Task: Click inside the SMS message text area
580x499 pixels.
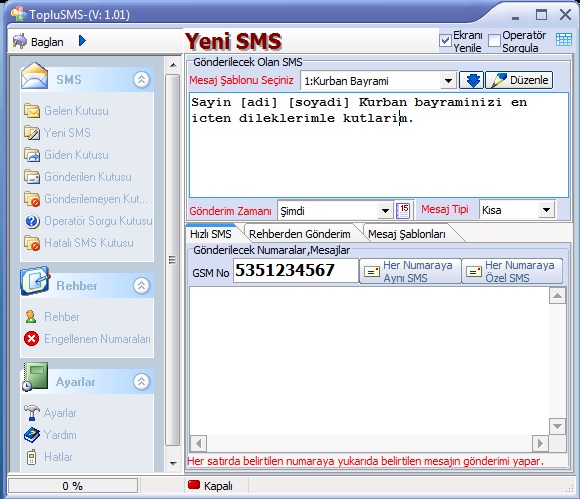Action: [379, 145]
